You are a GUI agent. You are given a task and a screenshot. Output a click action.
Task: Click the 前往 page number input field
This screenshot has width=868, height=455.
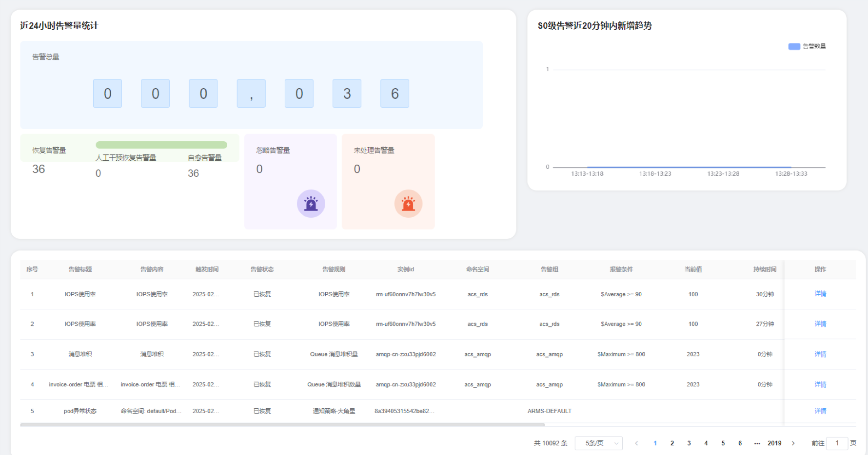(x=837, y=443)
